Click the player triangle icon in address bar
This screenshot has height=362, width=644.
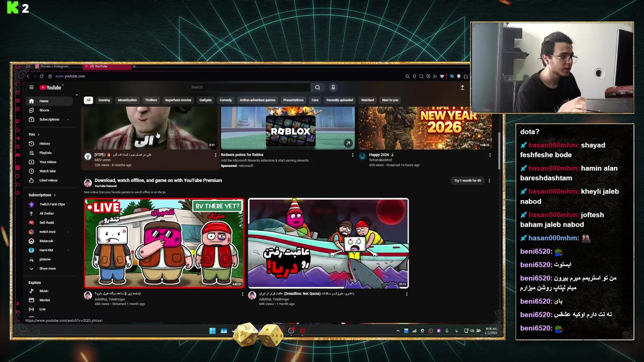point(435,76)
